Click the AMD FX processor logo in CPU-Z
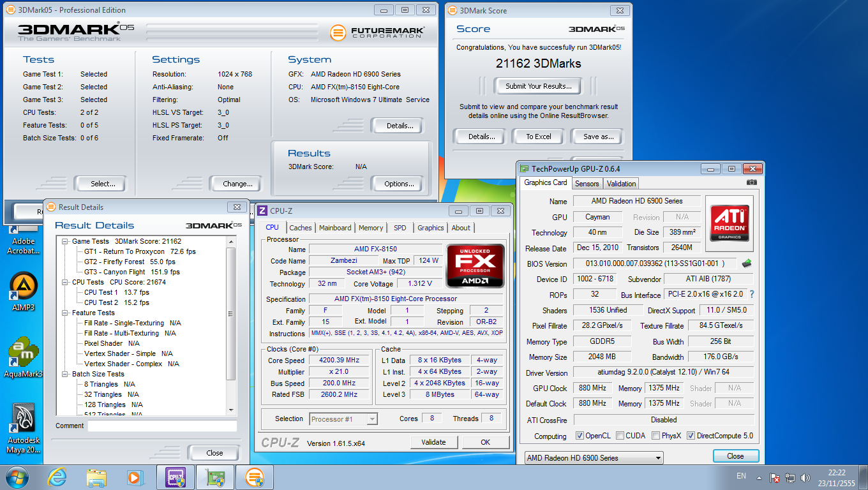The height and width of the screenshot is (490, 868). tap(475, 265)
